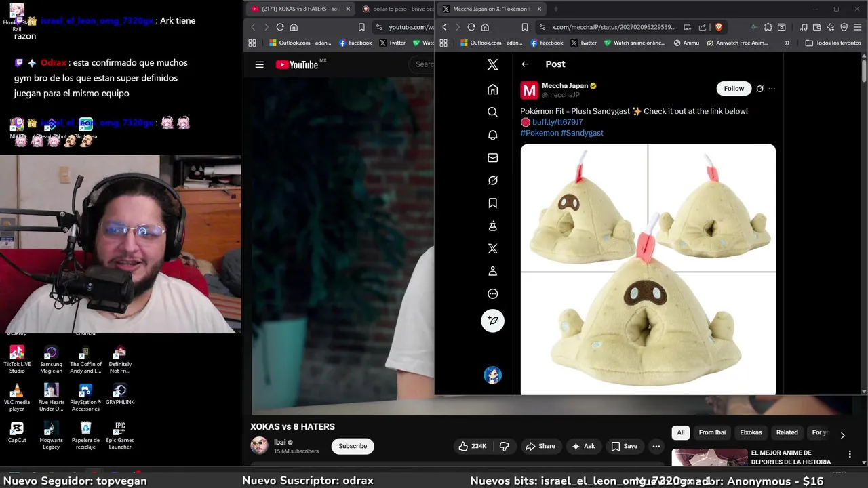Screen dimensions: 868x488
Task: Click the @mecchaJP handle
Action: (x=561, y=96)
